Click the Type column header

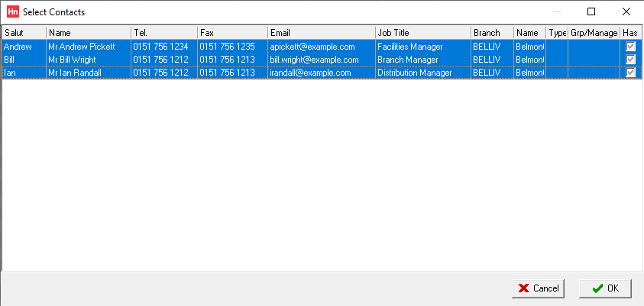click(x=557, y=33)
